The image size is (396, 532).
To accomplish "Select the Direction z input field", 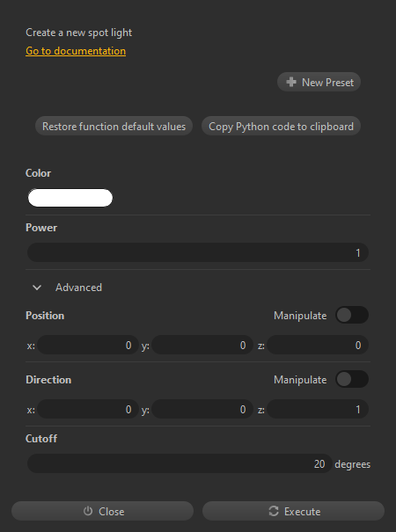I will click(x=318, y=409).
